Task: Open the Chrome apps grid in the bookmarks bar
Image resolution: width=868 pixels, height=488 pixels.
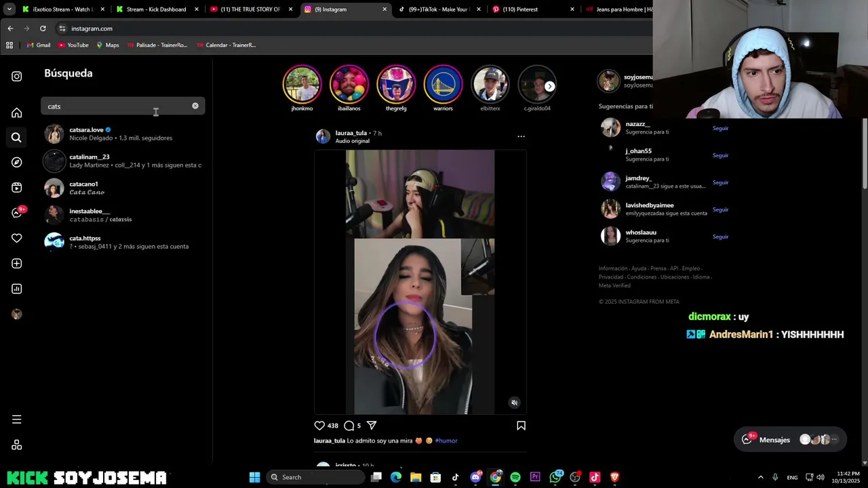Action: (9, 45)
